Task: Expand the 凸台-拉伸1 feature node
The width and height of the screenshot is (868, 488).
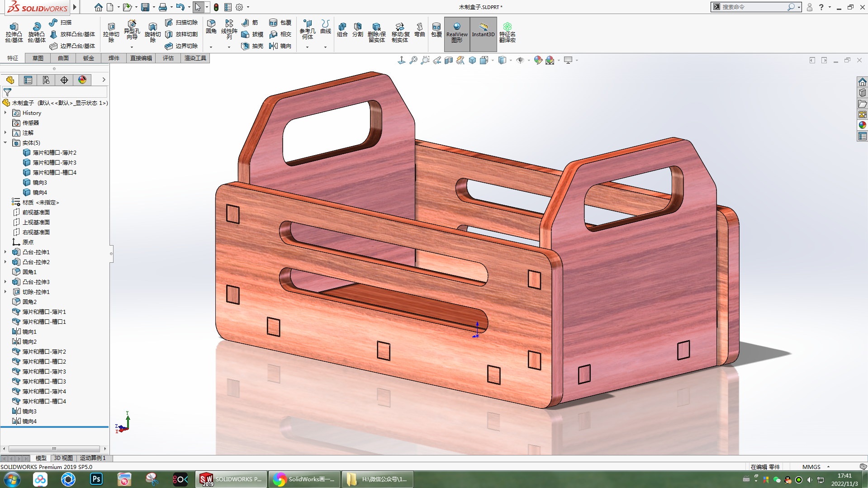Action: [5, 252]
